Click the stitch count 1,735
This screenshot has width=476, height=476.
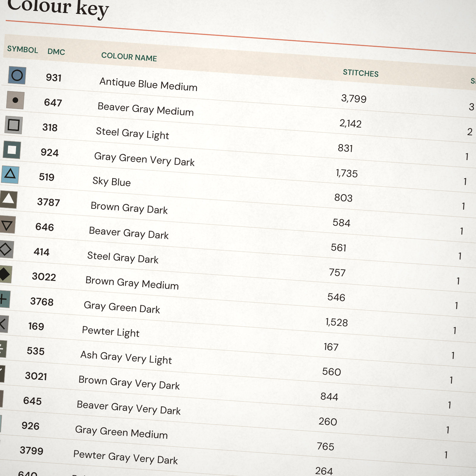347,173
